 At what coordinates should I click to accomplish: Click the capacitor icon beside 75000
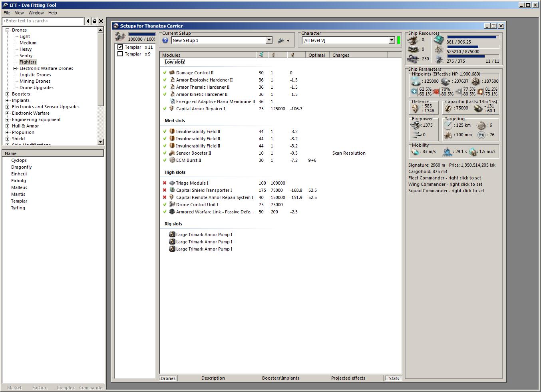[x=448, y=108]
